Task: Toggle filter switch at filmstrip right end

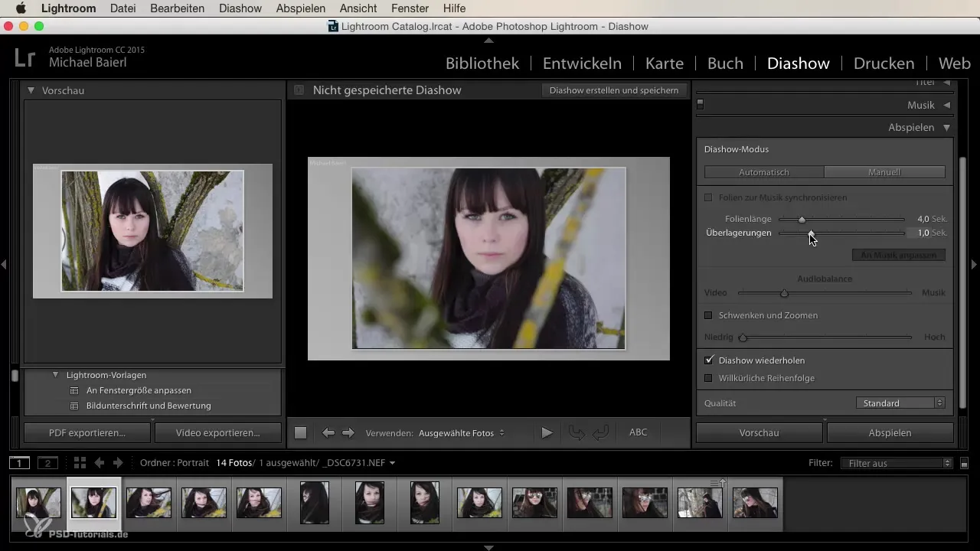Action: tap(964, 463)
